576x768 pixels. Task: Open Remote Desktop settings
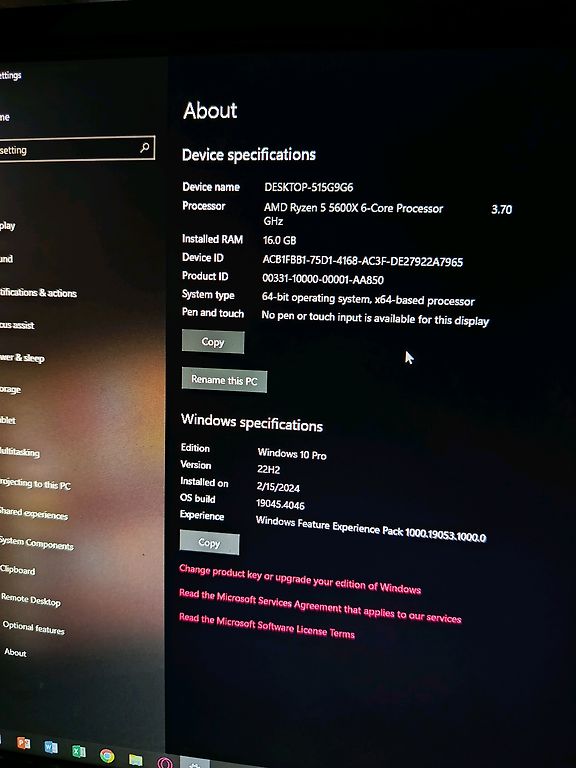tap(30, 599)
